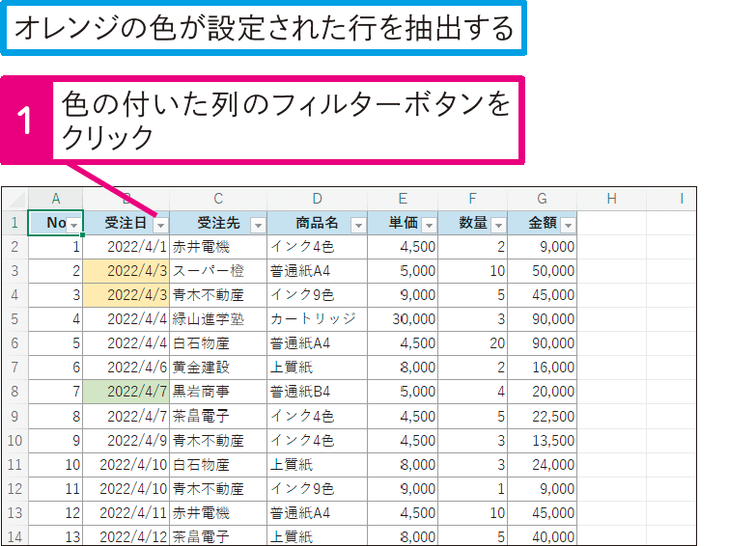Open the 金額 column filter dropdown
Image resolution: width=756 pixels, height=546 pixels.
point(569,225)
